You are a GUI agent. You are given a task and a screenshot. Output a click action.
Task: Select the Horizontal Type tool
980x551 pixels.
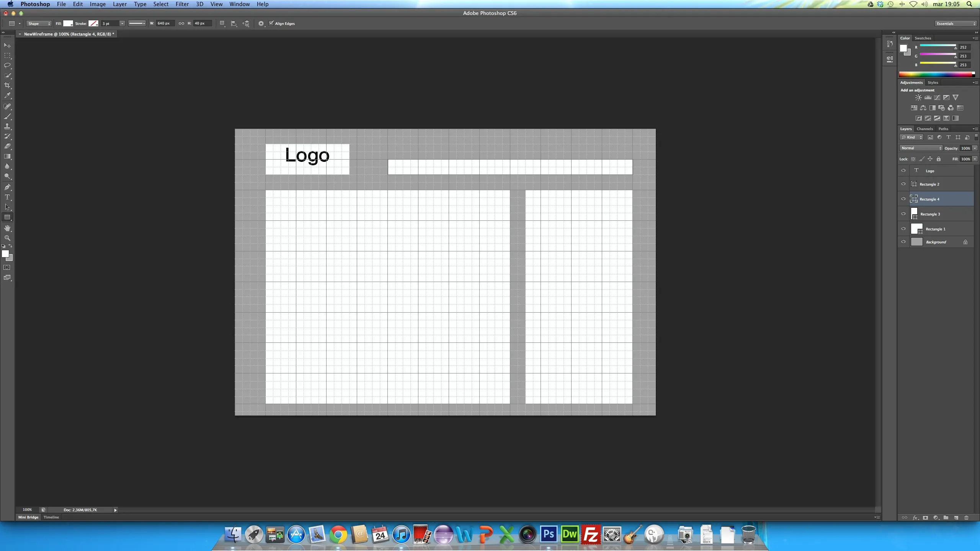(x=7, y=197)
